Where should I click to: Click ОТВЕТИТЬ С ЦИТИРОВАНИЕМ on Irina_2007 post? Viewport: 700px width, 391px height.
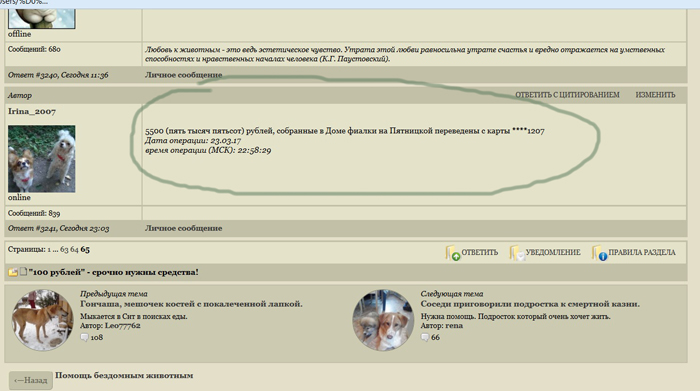pyautogui.click(x=567, y=95)
